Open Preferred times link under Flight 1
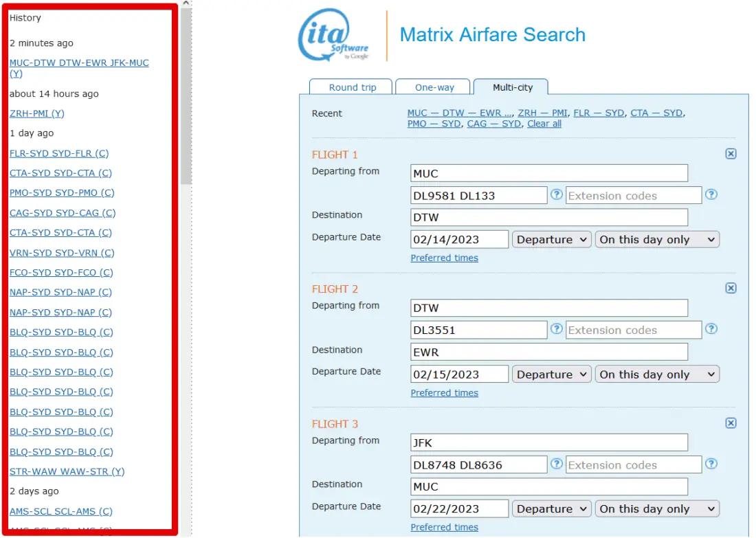Image resolution: width=756 pixels, height=538 pixels. click(x=444, y=258)
